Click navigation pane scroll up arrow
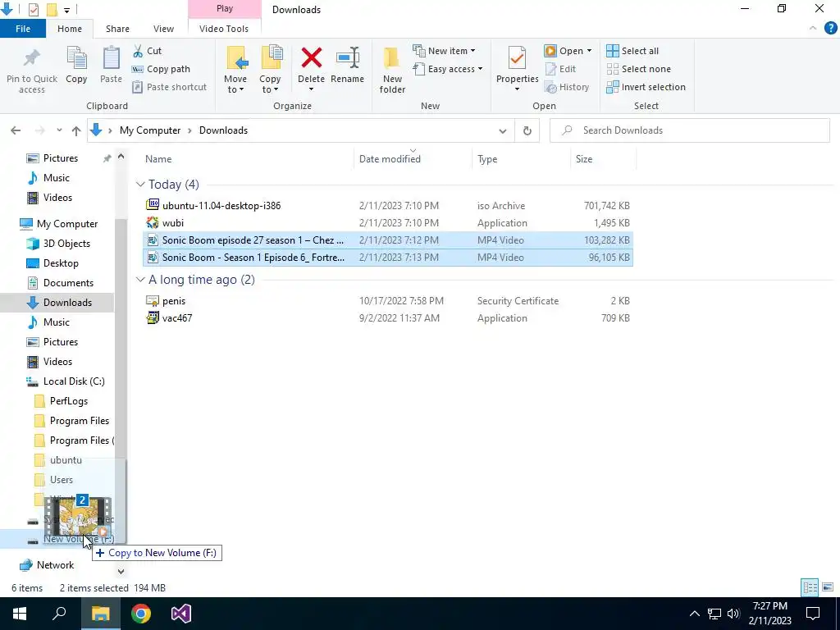840x630 pixels. (x=121, y=157)
